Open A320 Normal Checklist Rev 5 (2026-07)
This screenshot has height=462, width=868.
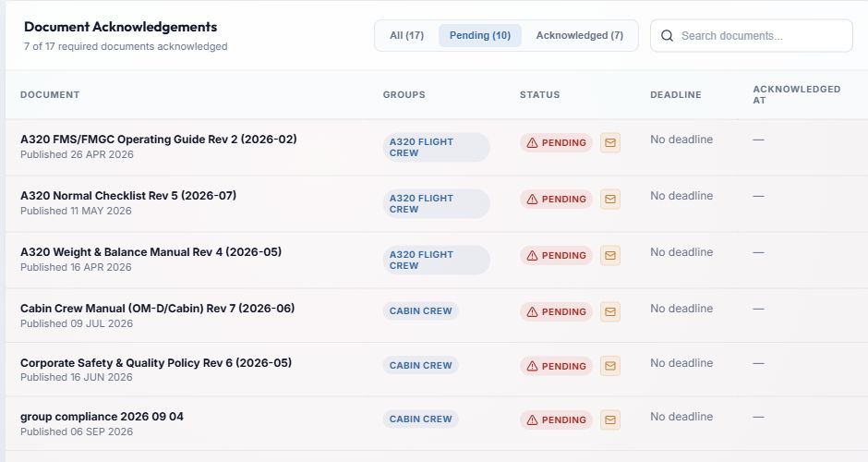click(x=128, y=196)
